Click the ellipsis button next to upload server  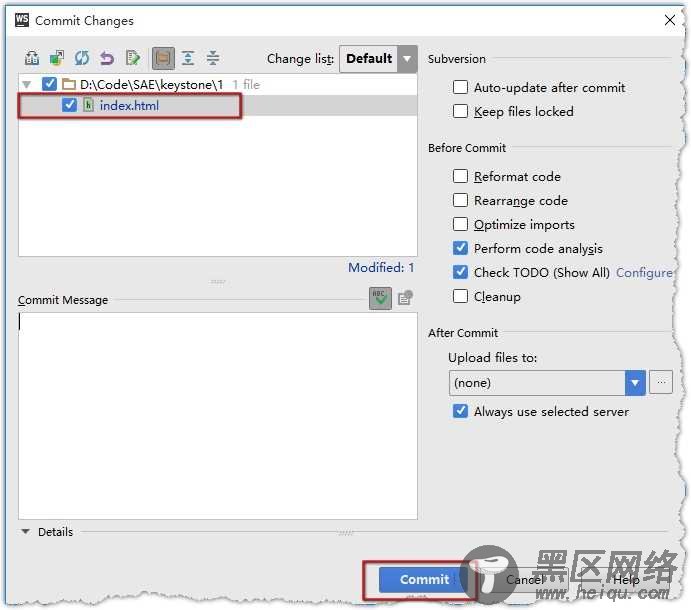(x=661, y=383)
